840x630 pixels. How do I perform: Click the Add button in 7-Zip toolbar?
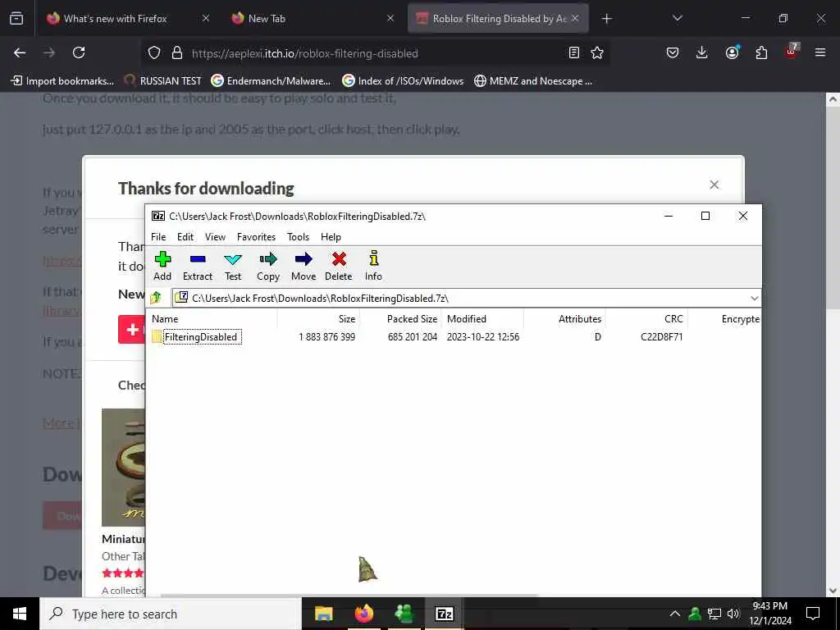tap(162, 267)
